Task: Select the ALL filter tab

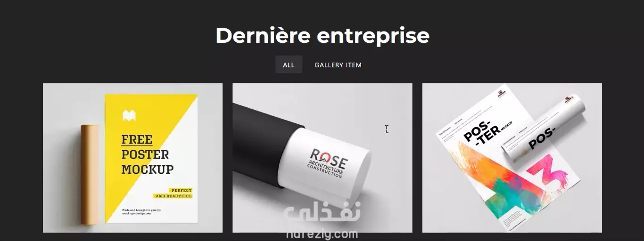Action: [x=289, y=65]
